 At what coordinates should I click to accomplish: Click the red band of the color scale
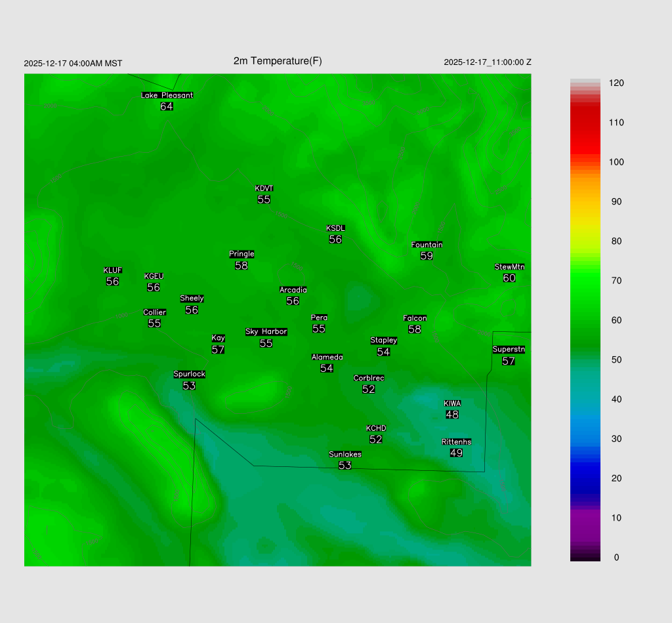pos(585,125)
